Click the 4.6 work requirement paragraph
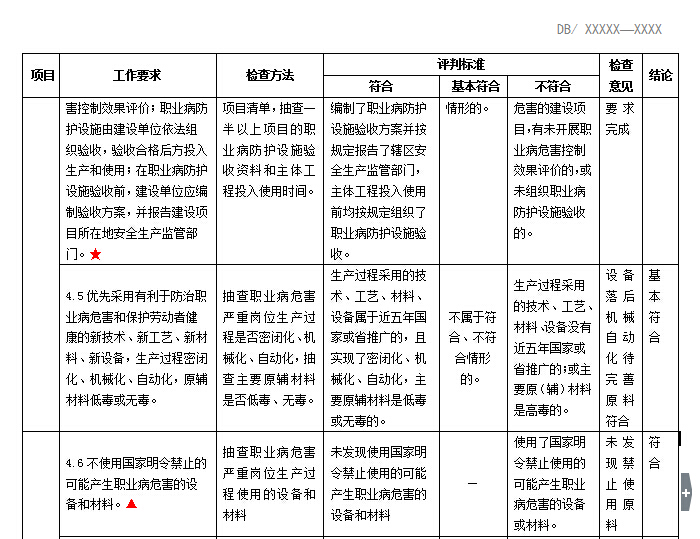The height and width of the screenshot is (539, 700). coord(137,483)
